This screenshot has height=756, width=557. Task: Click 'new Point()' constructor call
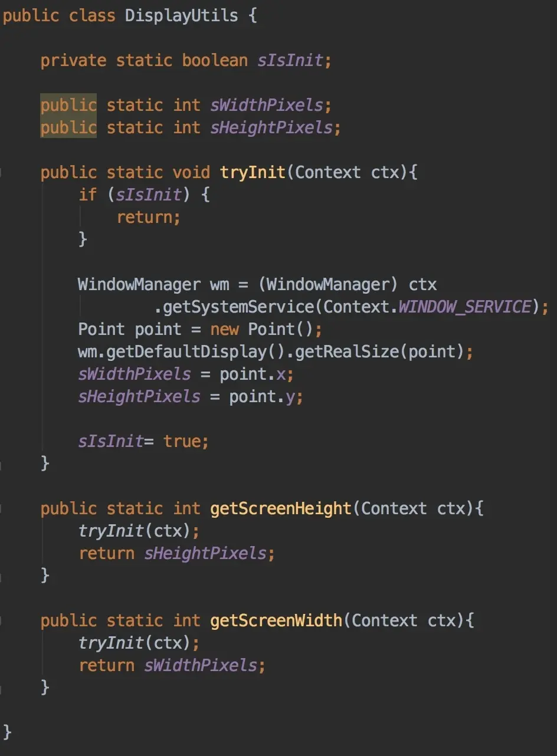point(266,329)
